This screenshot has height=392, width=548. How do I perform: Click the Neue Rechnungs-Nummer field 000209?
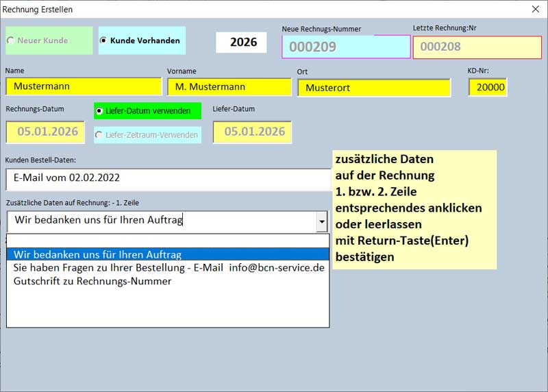tap(345, 47)
